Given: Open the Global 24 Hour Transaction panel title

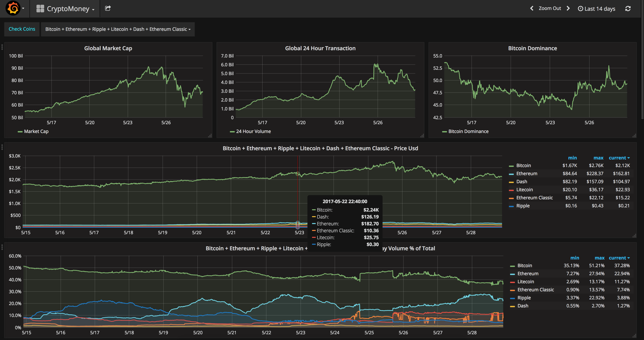Looking at the screenshot, I should 320,48.
